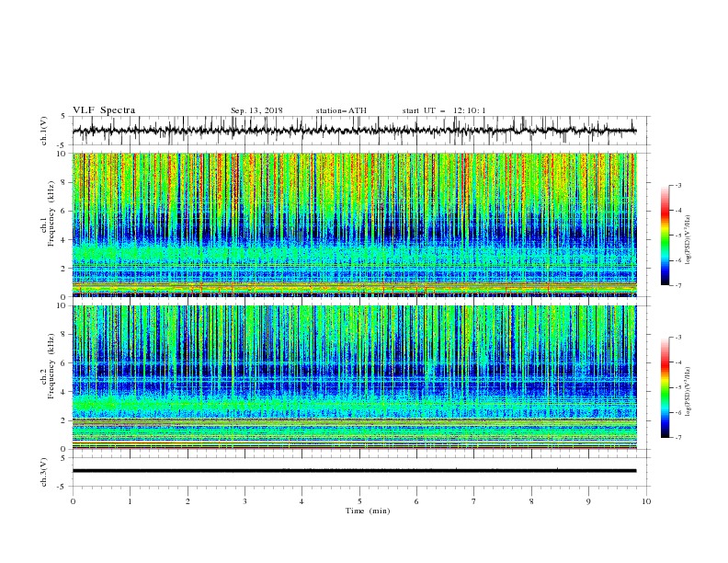This screenshot has width=728, height=563.
Task: Click time axis tick label "3"
Action: click(x=245, y=501)
